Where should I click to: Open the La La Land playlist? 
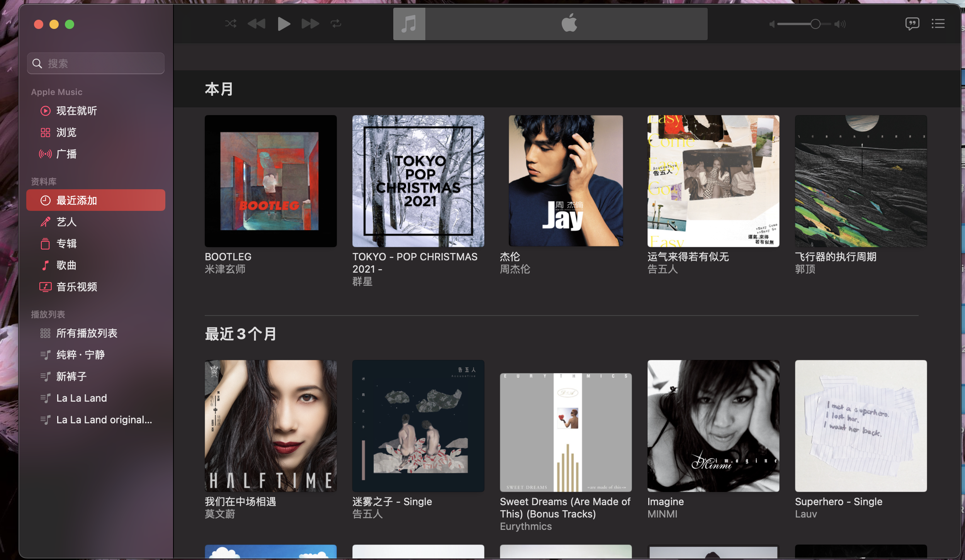point(82,398)
